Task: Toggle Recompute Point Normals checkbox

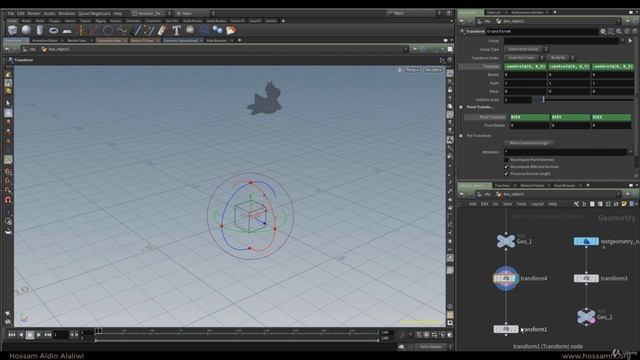Action: click(506, 160)
